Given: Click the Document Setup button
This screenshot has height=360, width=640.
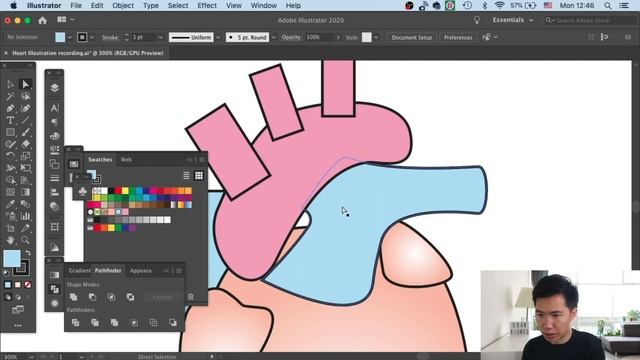Looking at the screenshot, I should pos(411,37).
